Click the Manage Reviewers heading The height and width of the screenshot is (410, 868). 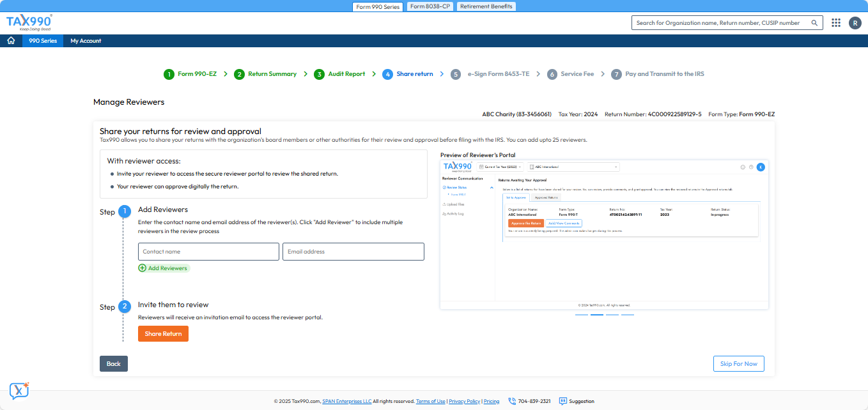[128, 102]
